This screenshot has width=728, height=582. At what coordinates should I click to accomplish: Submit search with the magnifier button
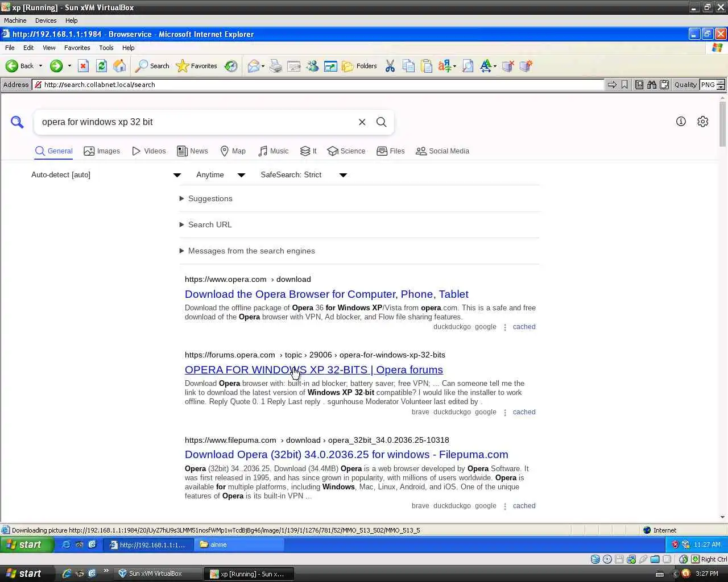[381, 122]
